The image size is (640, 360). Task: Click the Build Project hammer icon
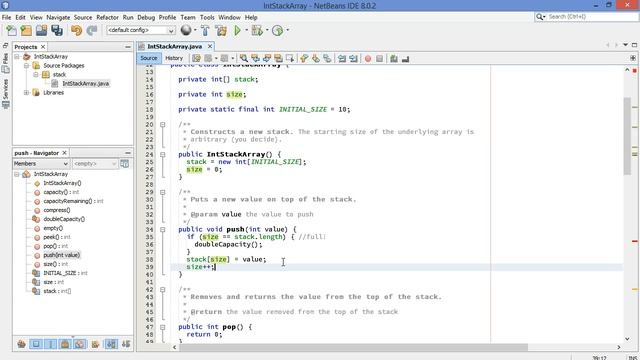[205, 30]
